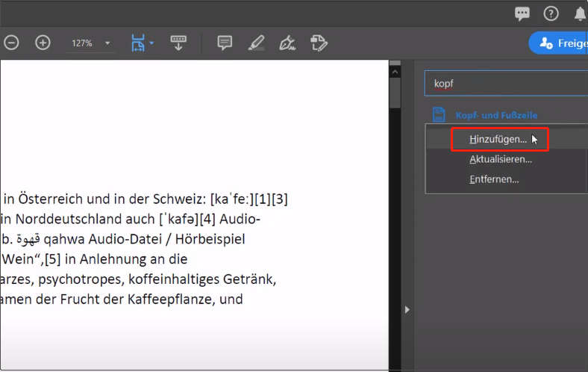Click the text 'qahwa Audio-Datei / Hörbeispiel'
The image size is (588, 372).
pyautogui.click(x=144, y=239)
